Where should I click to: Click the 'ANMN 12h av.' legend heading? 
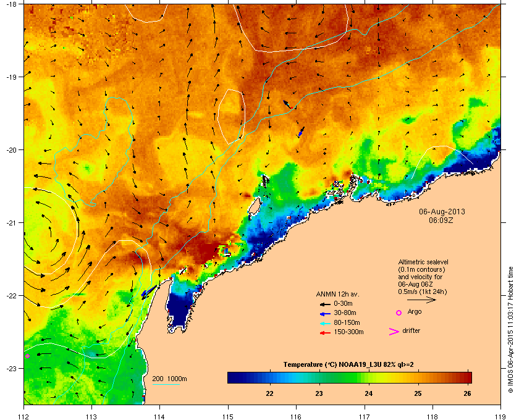pyautogui.click(x=337, y=294)
